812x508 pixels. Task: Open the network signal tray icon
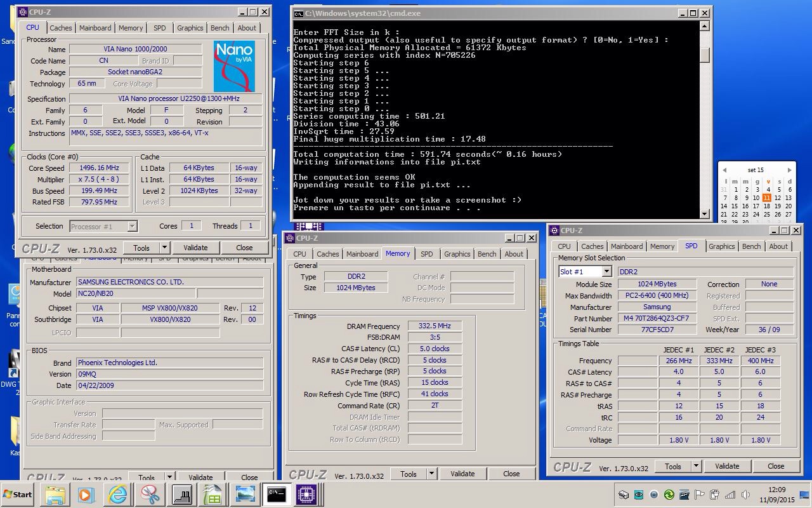(730, 495)
